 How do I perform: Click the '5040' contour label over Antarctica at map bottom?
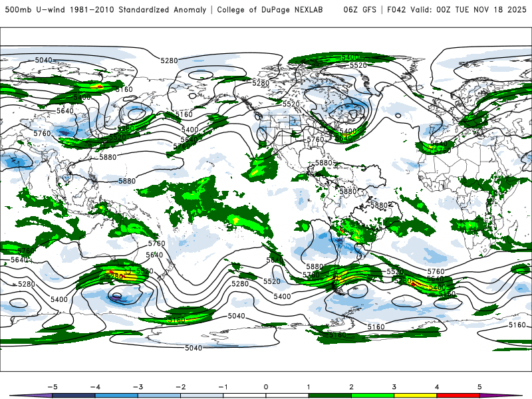click(194, 348)
